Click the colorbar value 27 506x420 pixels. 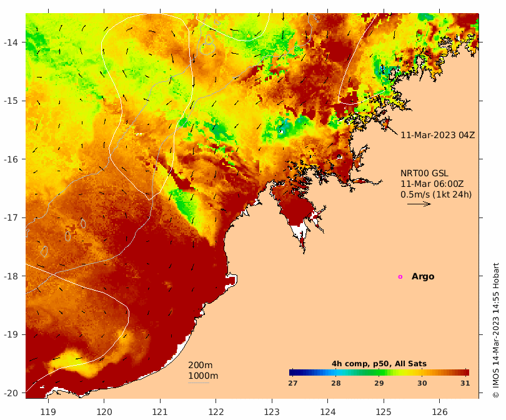pos(293,383)
